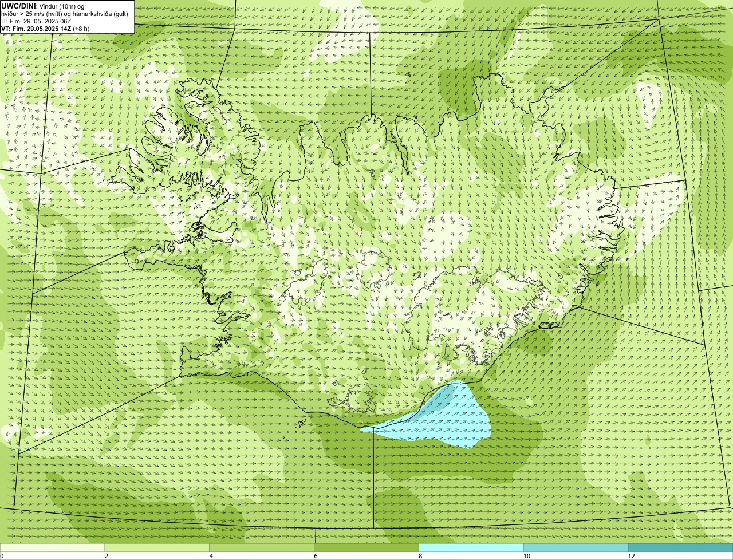This screenshot has height=560, width=733.
Task: Click the darker green 6–8 legend color band
Action: point(366,548)
